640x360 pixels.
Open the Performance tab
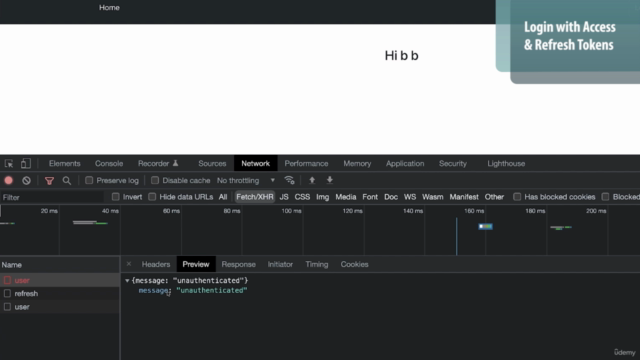(307, 163)
